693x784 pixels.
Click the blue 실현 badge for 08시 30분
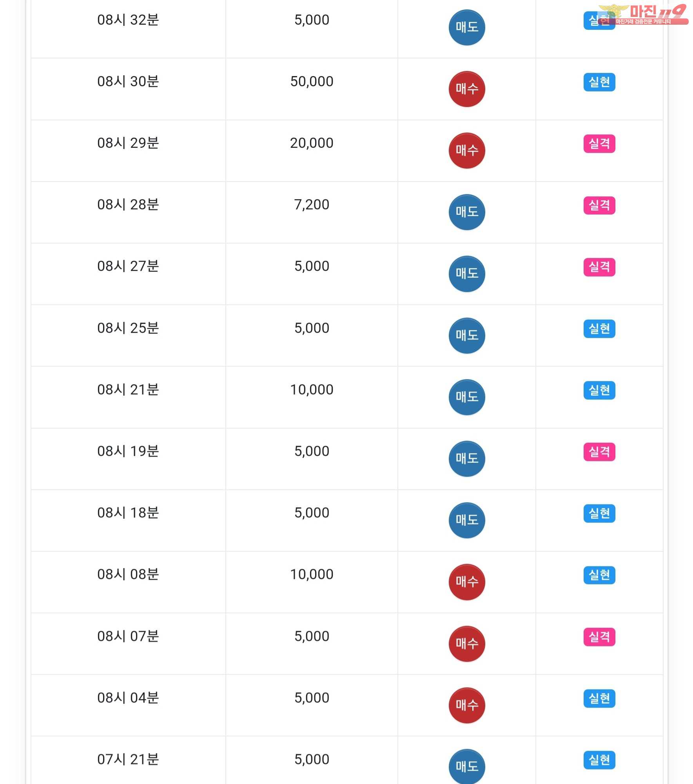point(599,82)
